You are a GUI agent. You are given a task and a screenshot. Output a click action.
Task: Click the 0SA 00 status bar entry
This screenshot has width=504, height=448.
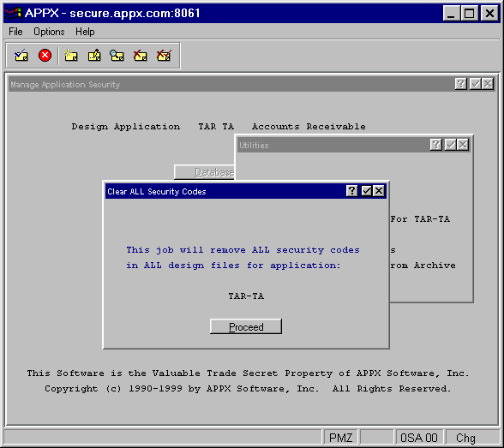(419, 438)
